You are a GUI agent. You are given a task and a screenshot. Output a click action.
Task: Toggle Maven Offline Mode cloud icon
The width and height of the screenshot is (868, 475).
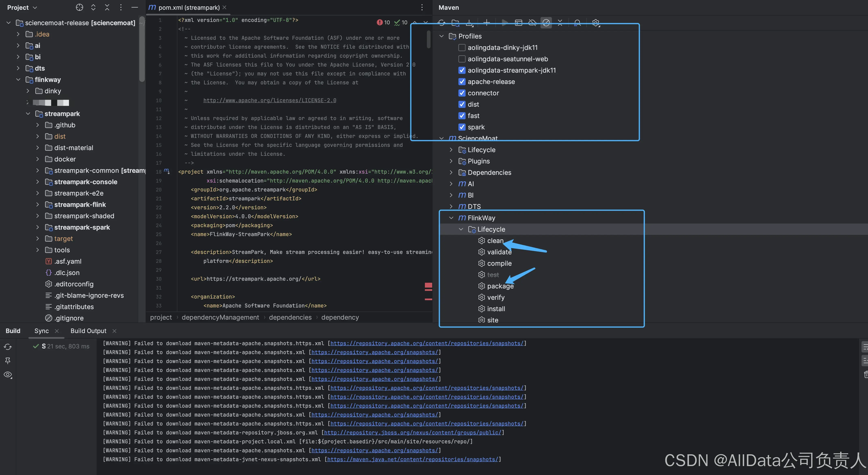point(532,23)
